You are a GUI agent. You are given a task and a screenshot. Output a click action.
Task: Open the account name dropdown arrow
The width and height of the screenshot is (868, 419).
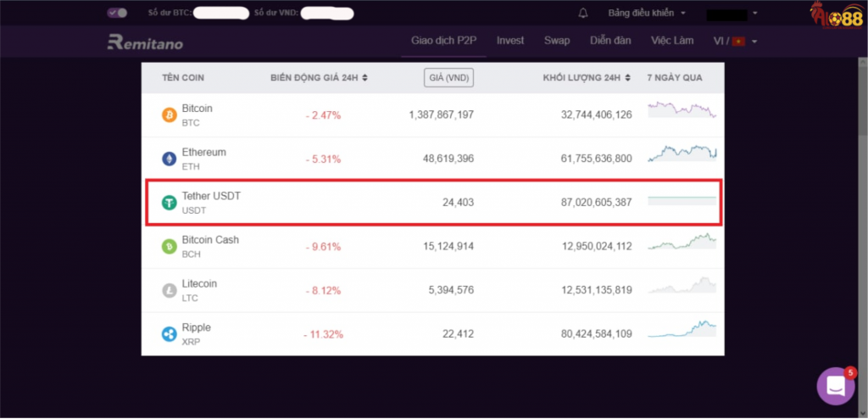pyautogui.click(x=755, y=13)
